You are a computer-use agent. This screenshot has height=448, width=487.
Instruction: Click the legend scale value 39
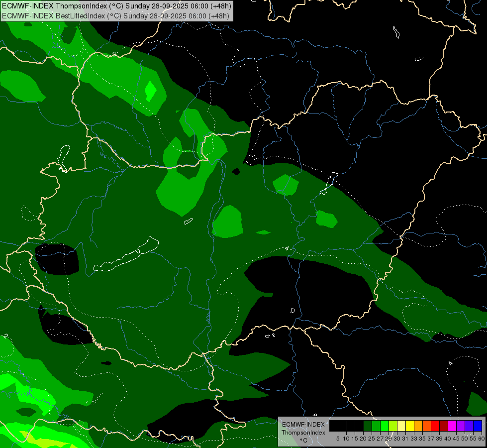(439, 439)
